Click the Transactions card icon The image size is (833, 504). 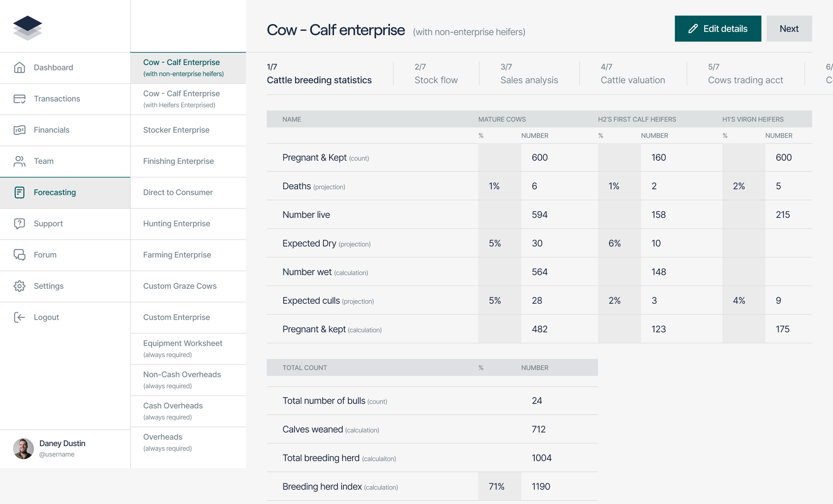pos(19,99)
